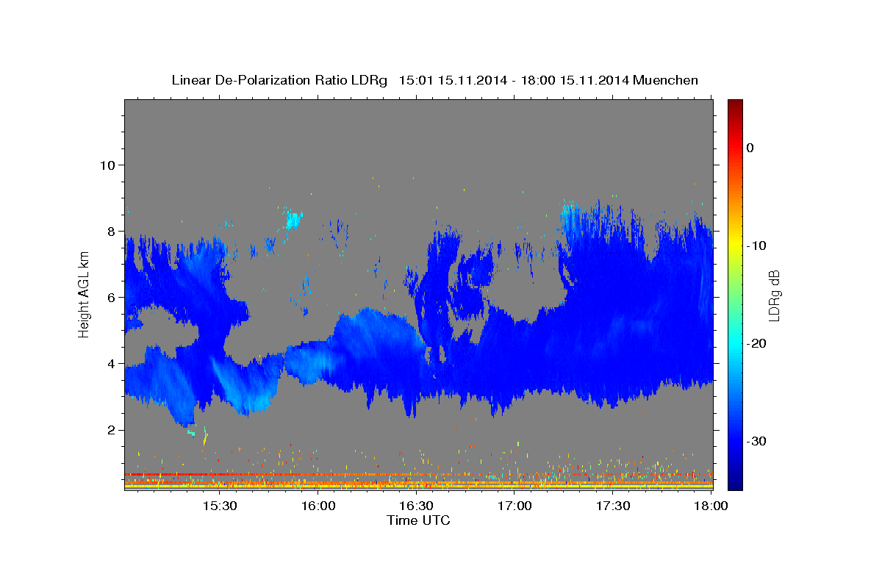Image resolution: width=882 pixels, height=588 pixels.
Task: Click the colorbar value -10
Action: (x=756, y=245)
